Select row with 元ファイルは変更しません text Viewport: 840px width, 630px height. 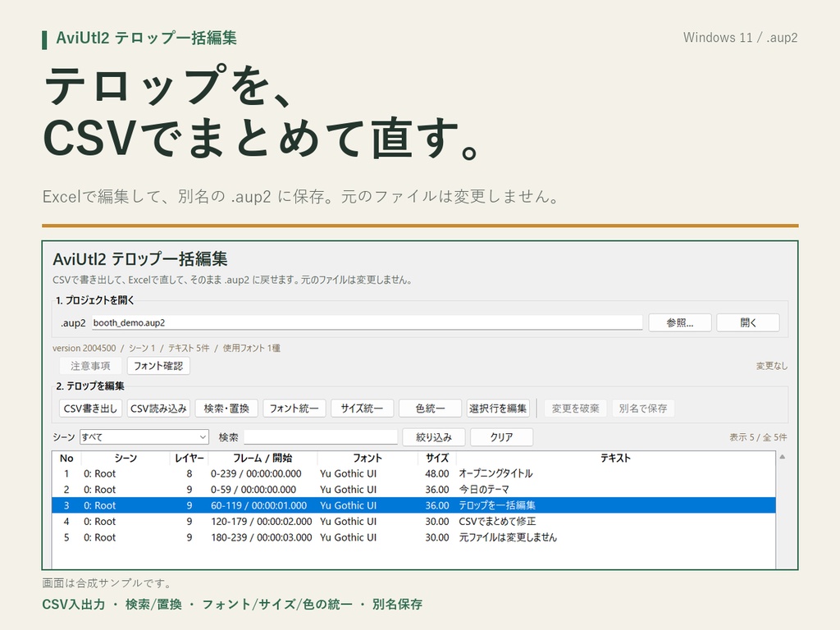point(413,537)
